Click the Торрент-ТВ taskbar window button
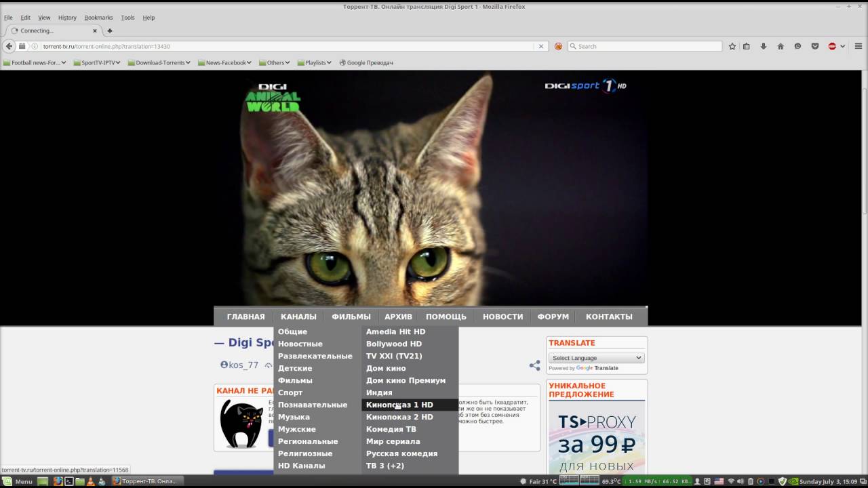This screenshot has width=868, height=488. click(x=147, y=481)
